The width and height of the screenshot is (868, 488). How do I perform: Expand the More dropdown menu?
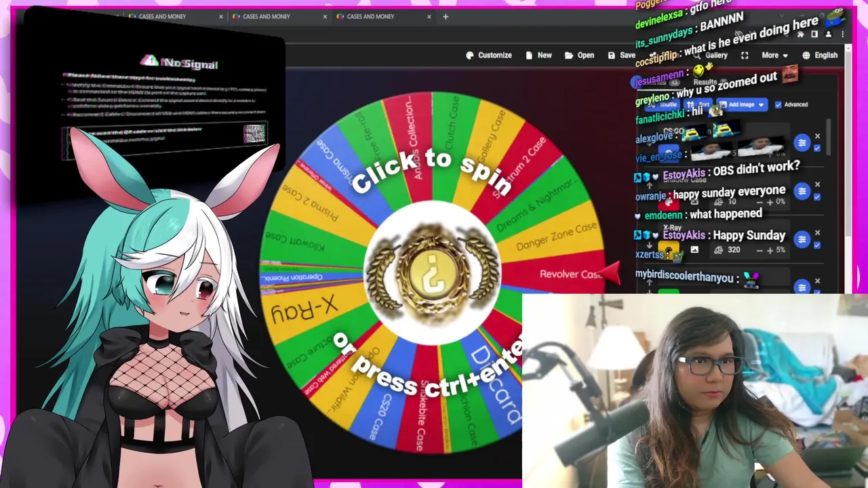(x=774, y=56)
